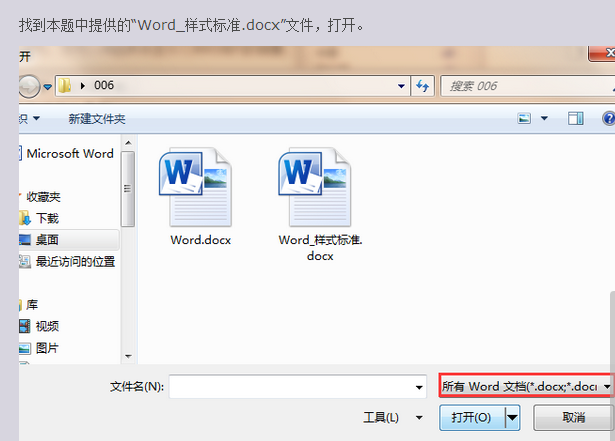
Task: Open the 所有 Word 文档 file type dropdown
Action: click(526, 386)
